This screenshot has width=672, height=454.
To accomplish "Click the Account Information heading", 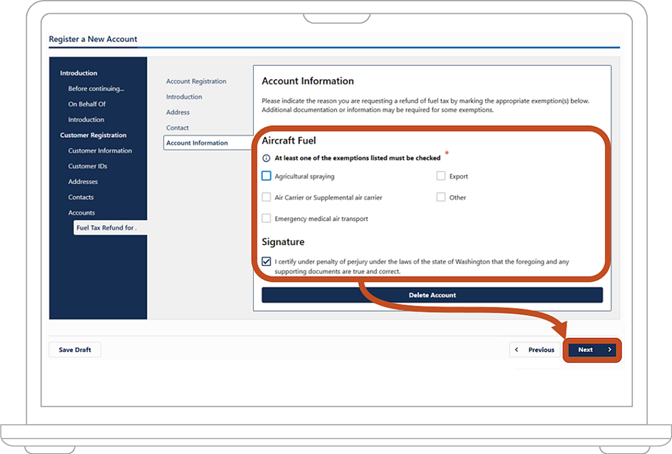I will (x=308, y=81).
